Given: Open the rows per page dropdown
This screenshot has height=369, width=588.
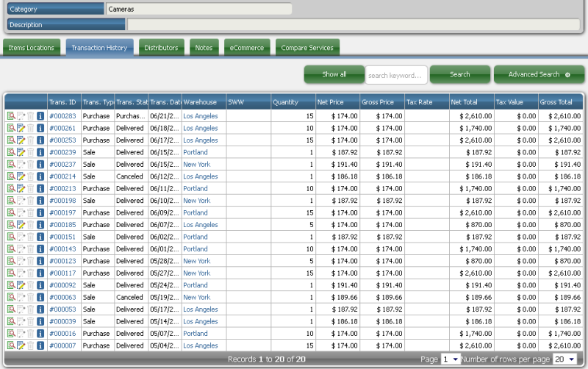Looking at the screenshot, I should click(x=564, y=359).
